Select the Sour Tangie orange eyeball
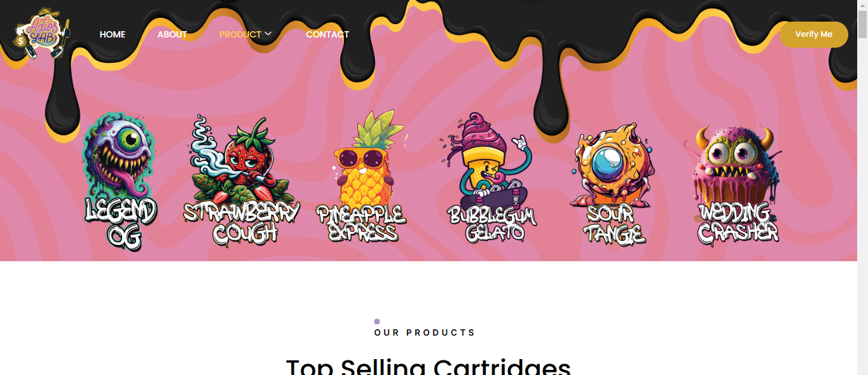868x375 pixels. pos(609,165)
